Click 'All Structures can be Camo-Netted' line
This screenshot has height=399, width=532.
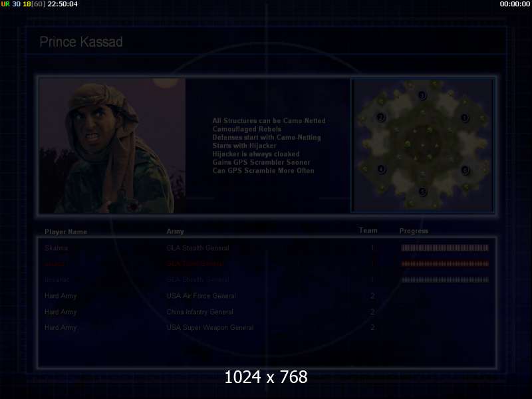click(269, 121)
